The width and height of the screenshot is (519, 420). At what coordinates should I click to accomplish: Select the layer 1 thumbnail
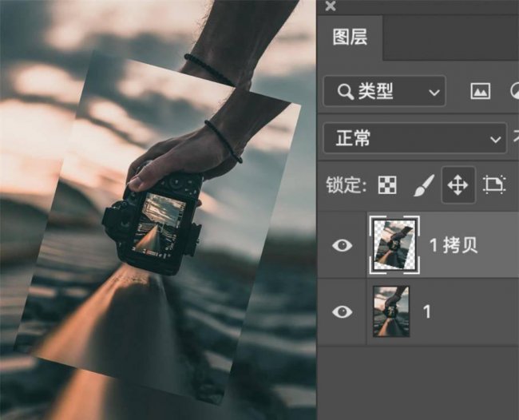coord(391,311)
